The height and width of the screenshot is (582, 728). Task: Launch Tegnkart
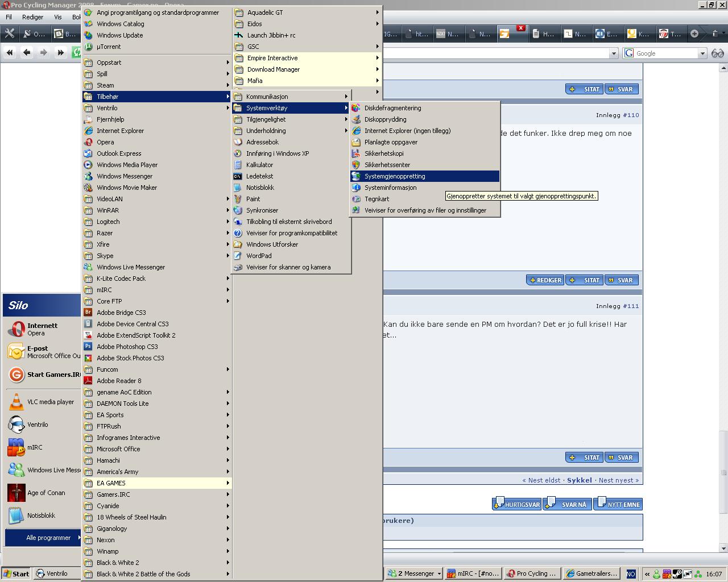425,199
